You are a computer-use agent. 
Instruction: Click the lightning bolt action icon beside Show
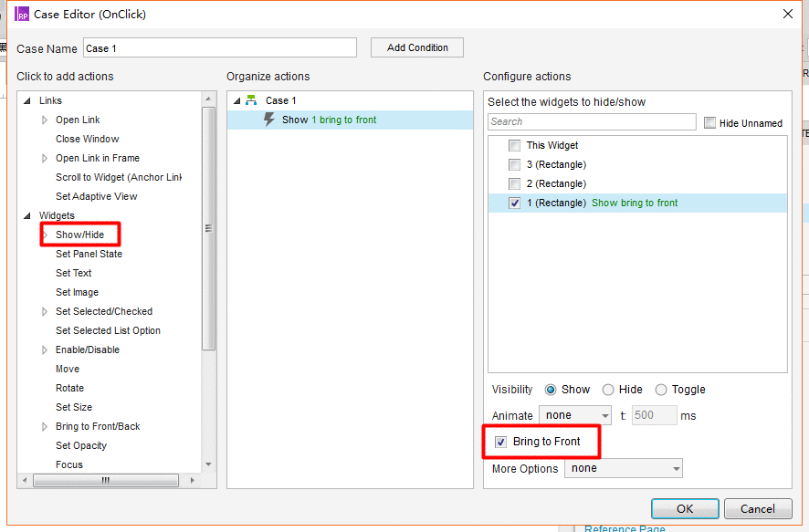pos(268,120)
